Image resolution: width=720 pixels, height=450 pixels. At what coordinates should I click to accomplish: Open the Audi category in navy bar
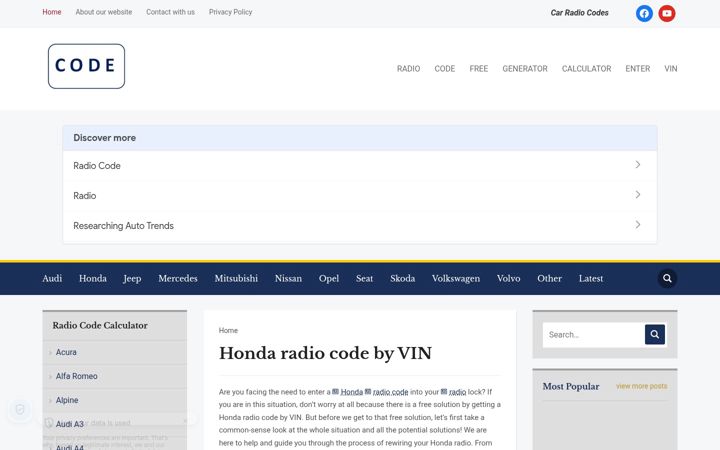tap(52, 278)
